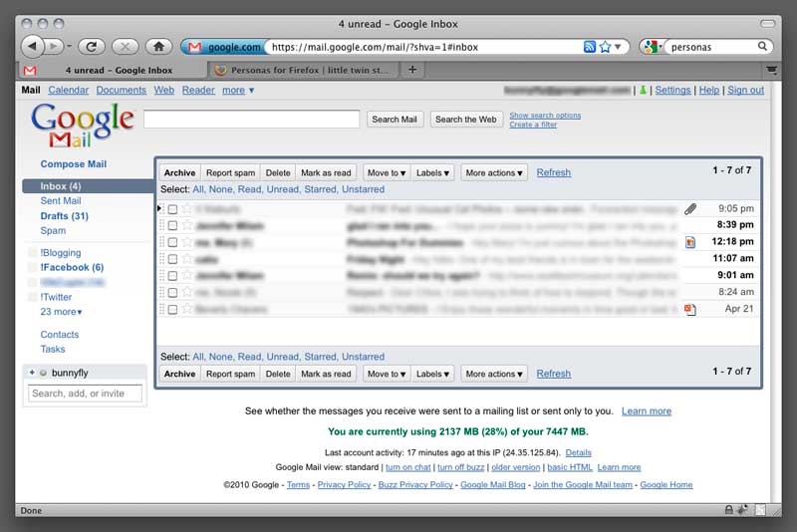
Task: Tick checkbox for the 8:39 pm message
Action: [172, 225]
